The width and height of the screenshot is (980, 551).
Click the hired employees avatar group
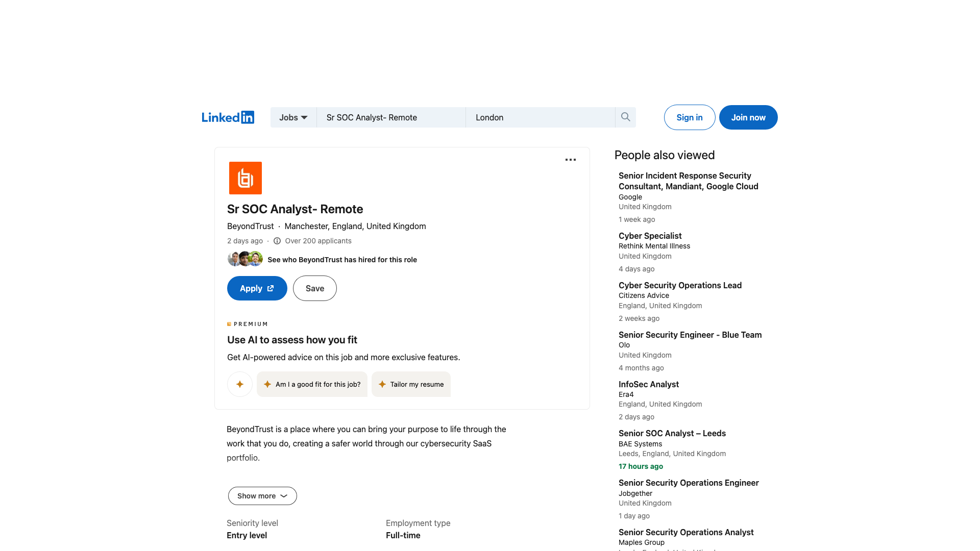click(245, 259)
